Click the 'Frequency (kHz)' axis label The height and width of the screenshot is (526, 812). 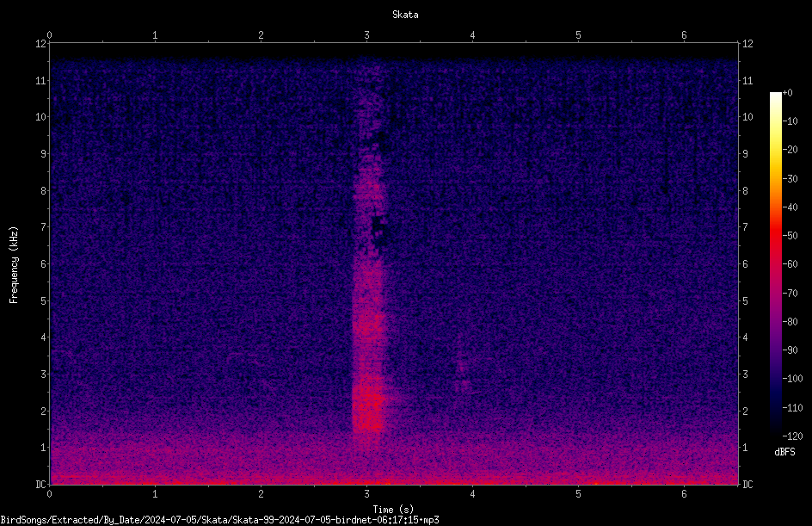click(14, 265)
